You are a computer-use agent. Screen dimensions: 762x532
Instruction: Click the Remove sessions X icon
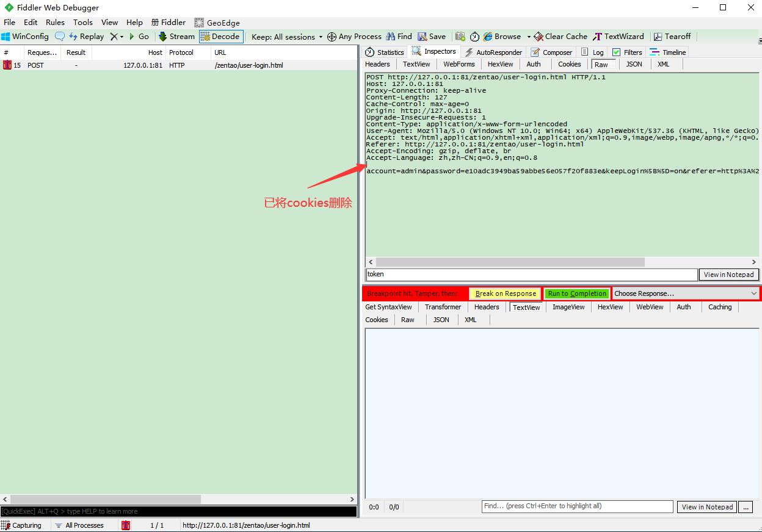(x=114, y=37)
